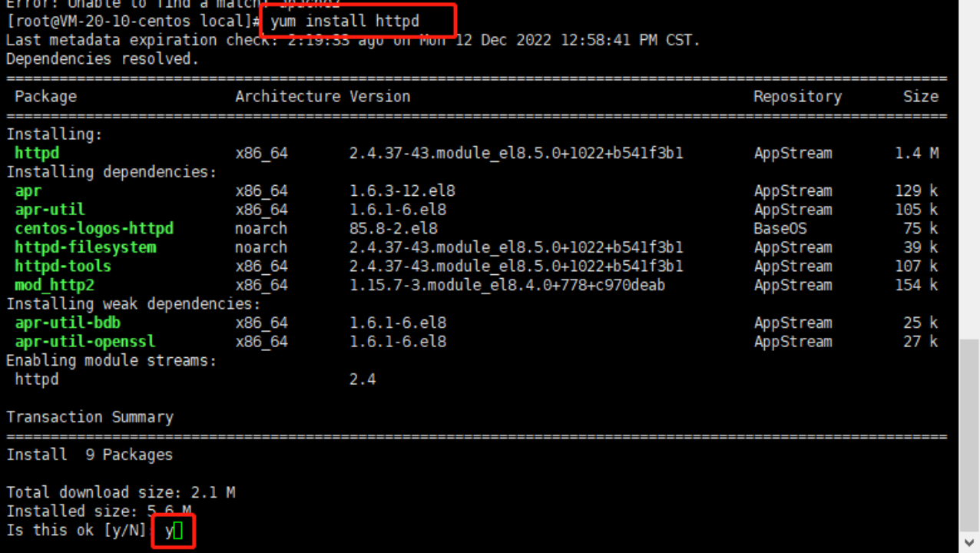Click the '27 k' size of apr-util-openssl
The height and width of the screenshot is (553, 980).
921,342
